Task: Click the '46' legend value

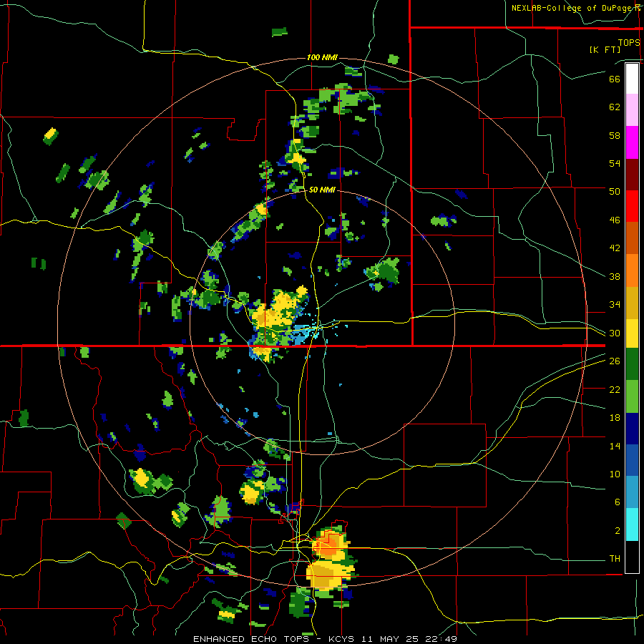Action: 615,220
